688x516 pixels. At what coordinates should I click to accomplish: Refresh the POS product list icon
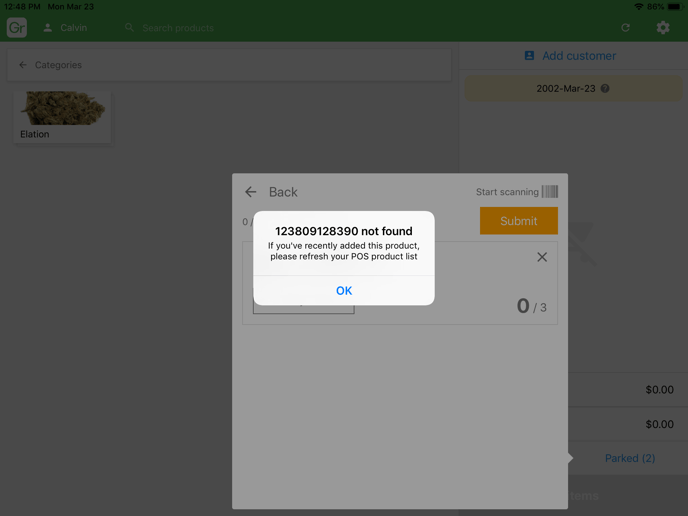[x=626, y=28]
